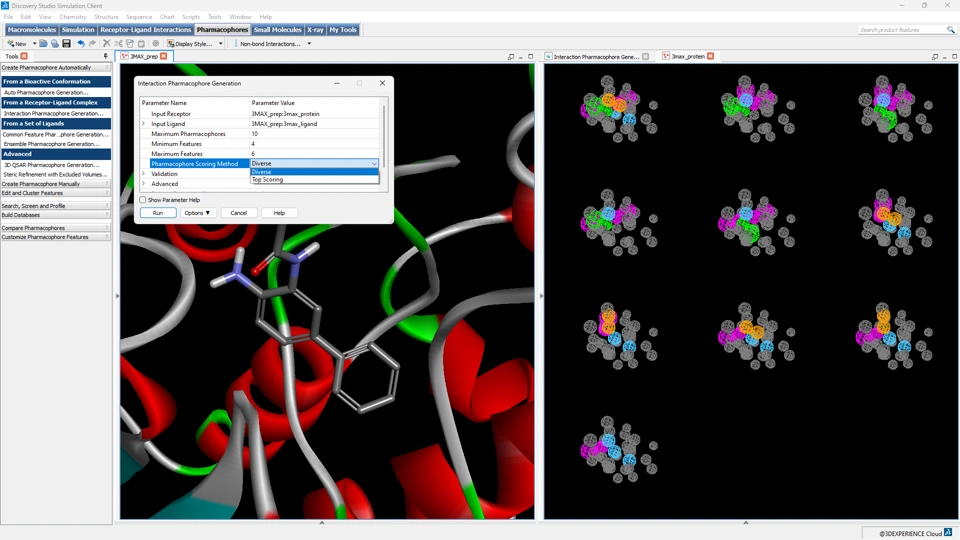The image size is (960, 540).
Task: Click the Save floppy disk icon
Action: 66,43
